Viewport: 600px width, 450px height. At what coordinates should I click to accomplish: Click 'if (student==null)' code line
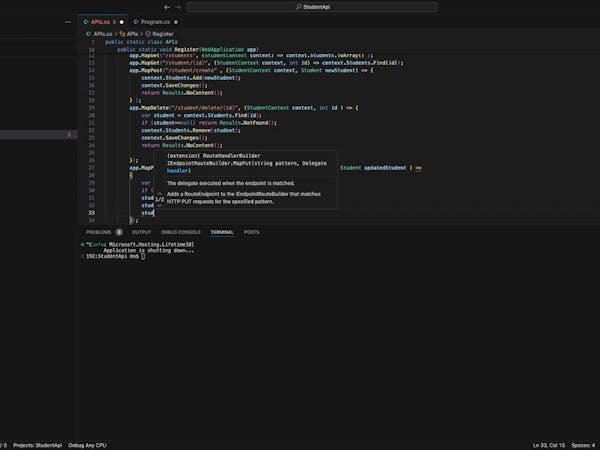click(x=209, y=123)
